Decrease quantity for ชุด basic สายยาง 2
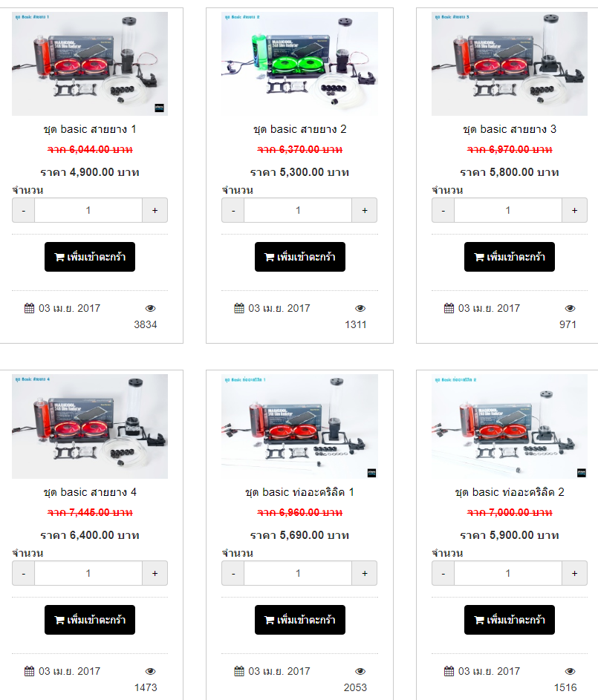Image resolution: width=598 pixels, height=700 pixels. [233, 210]
